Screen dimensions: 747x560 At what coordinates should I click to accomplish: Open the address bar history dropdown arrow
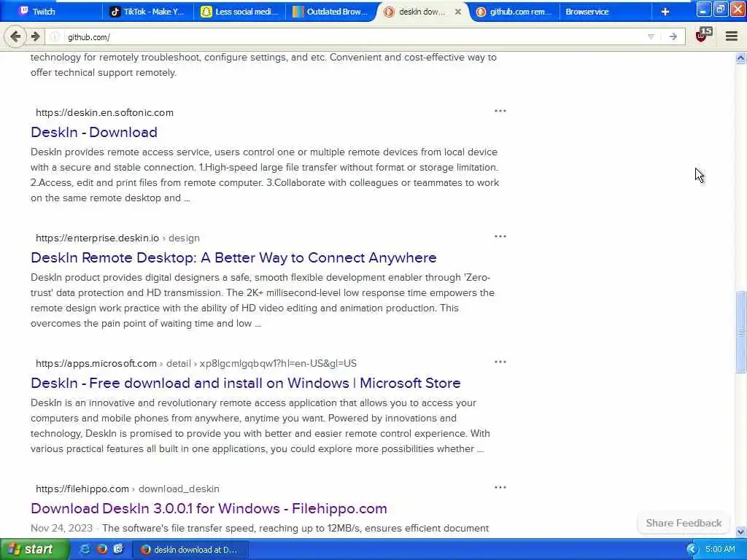651,36
